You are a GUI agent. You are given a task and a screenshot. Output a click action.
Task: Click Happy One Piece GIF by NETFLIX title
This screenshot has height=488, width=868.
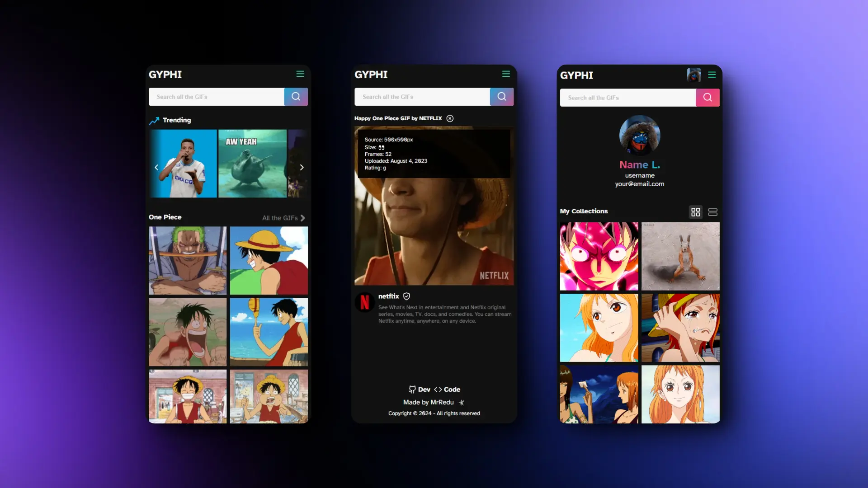click(x=398, y=118)
